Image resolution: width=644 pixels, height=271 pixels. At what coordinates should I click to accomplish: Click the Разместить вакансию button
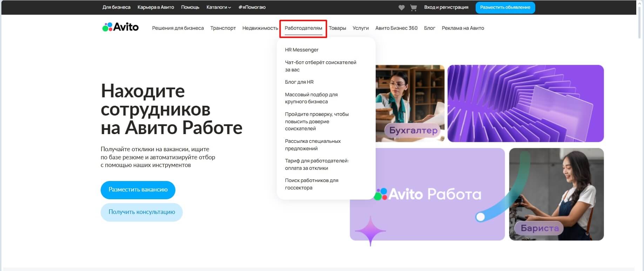click(x=138, y=190)
